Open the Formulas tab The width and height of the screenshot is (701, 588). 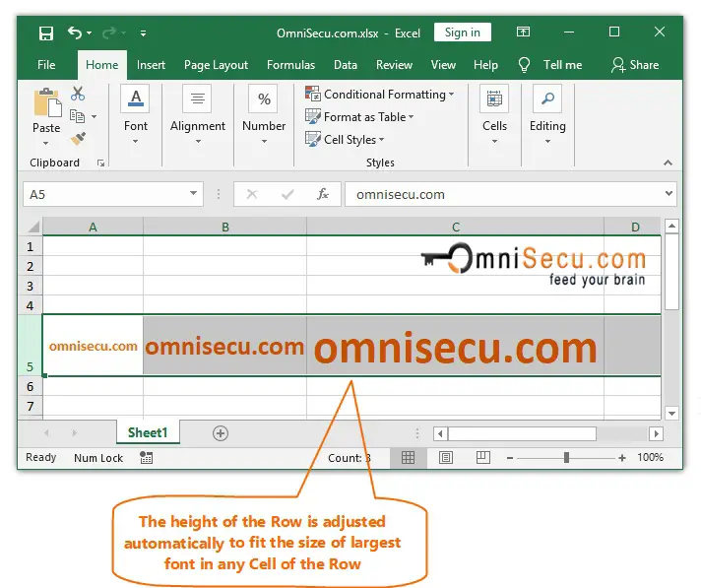pos(290,65)
